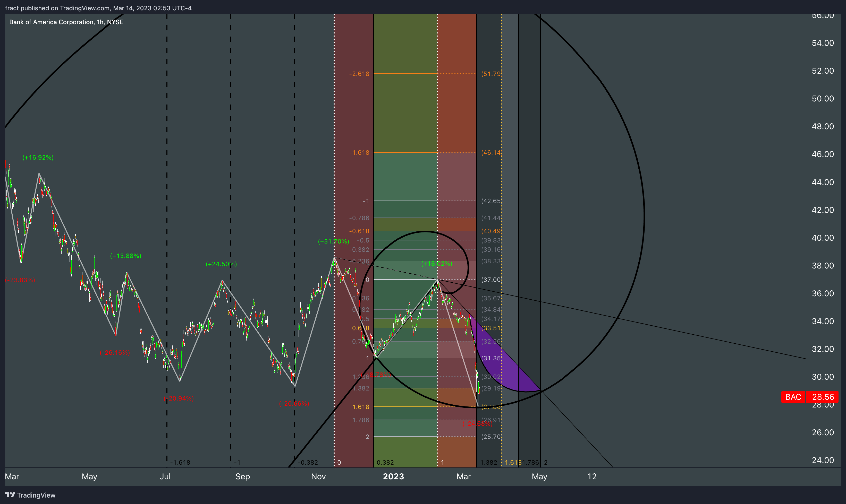Click the Jul time axis label
Viewport: 846px width, 504px height.
[165, 476]
